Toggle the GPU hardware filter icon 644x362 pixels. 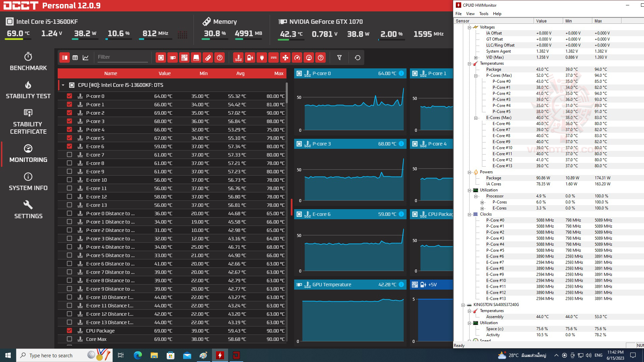click(x=173, y=58)
